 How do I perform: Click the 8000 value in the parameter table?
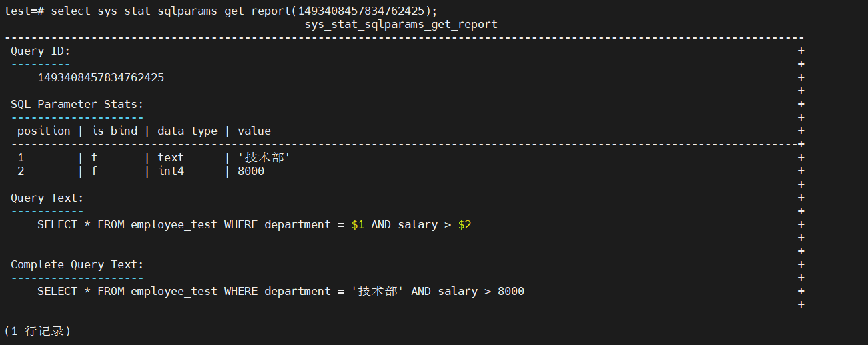point(251,171)
